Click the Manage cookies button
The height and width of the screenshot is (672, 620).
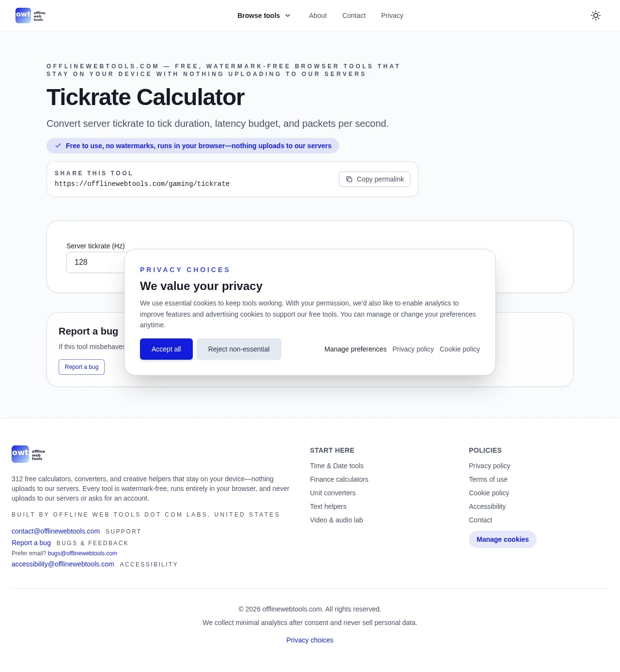coord(502,539)
